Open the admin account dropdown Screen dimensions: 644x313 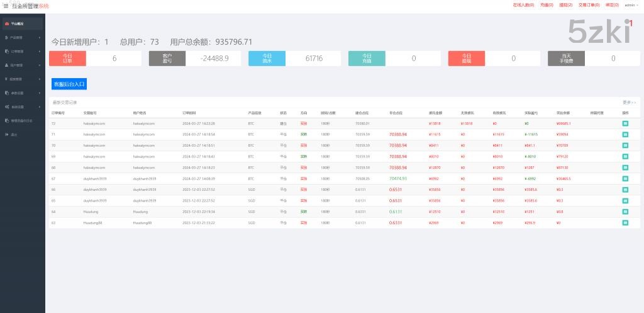pos(630,5)
